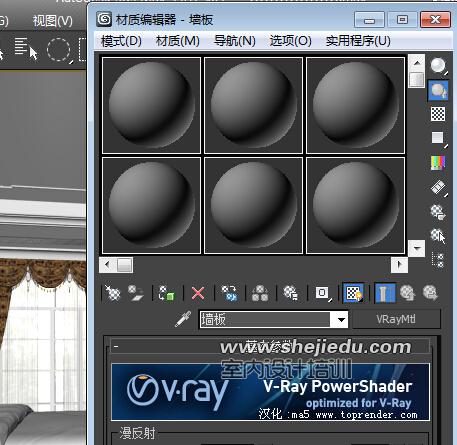Select the first material sample slot
This screenshot has width=457, height=445.
151,105
